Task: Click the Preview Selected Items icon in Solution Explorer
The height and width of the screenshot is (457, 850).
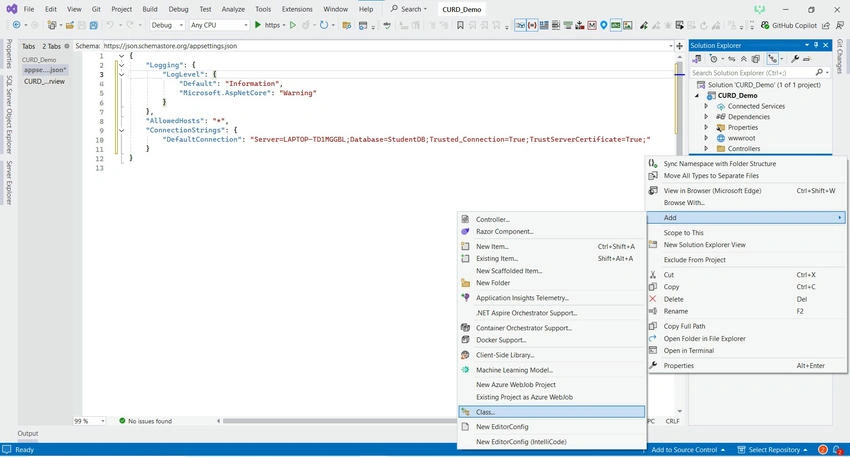Action: tap(807, 59)
